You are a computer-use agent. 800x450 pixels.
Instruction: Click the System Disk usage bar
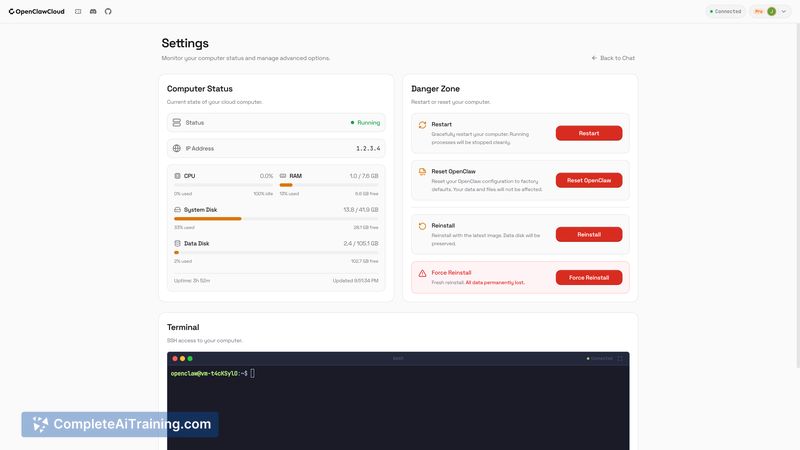coord(276,219)
